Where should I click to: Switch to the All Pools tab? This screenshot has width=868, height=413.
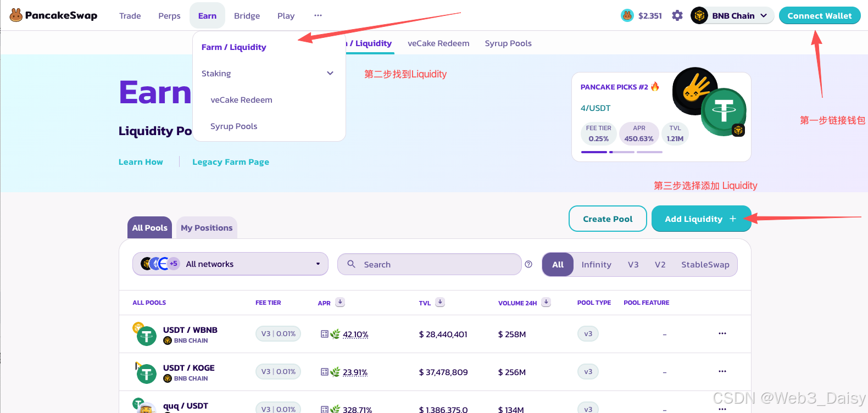[x=149, y=227]
